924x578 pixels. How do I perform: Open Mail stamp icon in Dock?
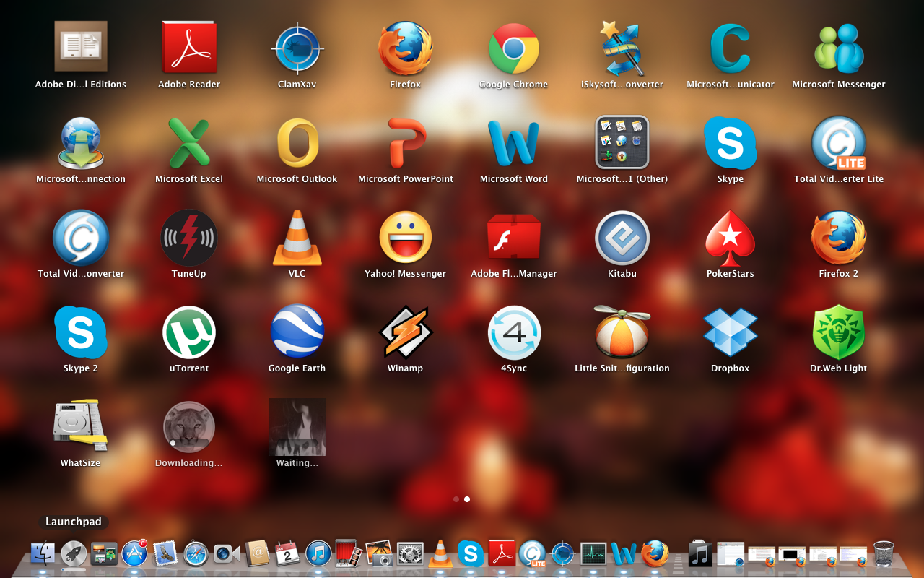pyautogui.click(x=165, y=554)
